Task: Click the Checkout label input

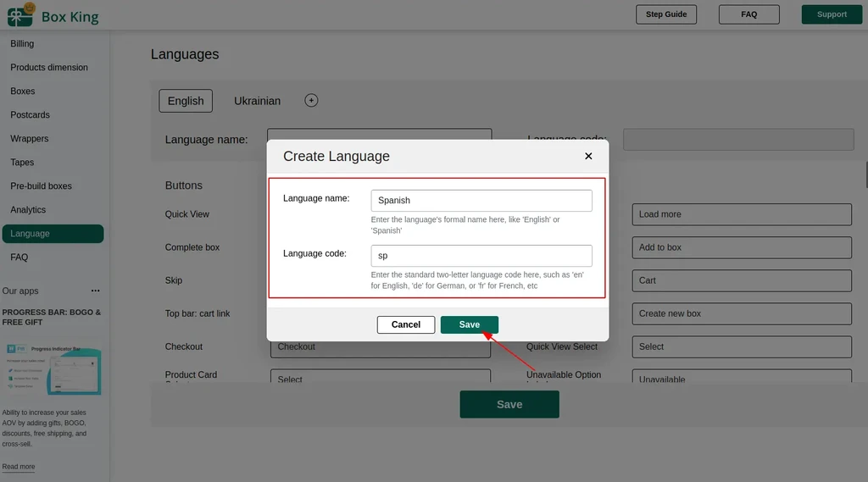Action: pyautogui.click(x=381, y=349)
